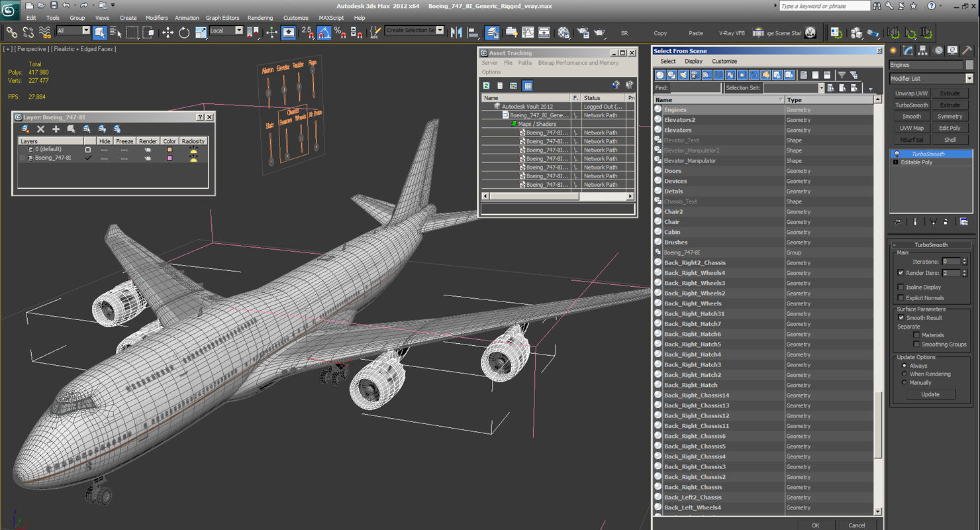Open the Modifiers menu
The width and height of the screenshot is (980, 530).
point(156,18)
